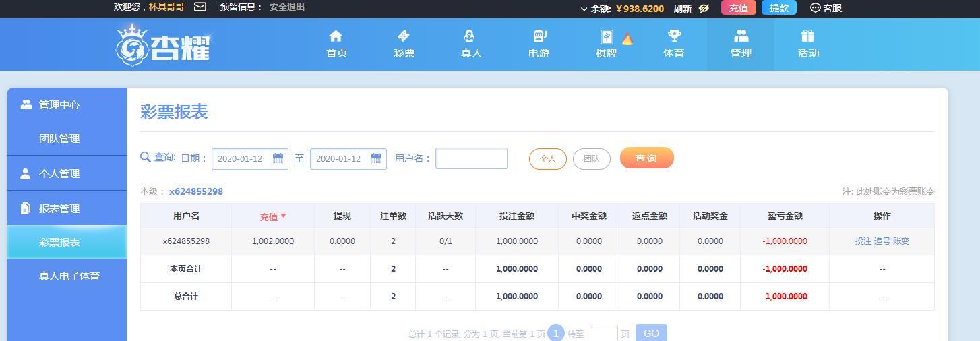The image size is (980, 341).
Task: Click the page jump input box
Action: [604, 333]
